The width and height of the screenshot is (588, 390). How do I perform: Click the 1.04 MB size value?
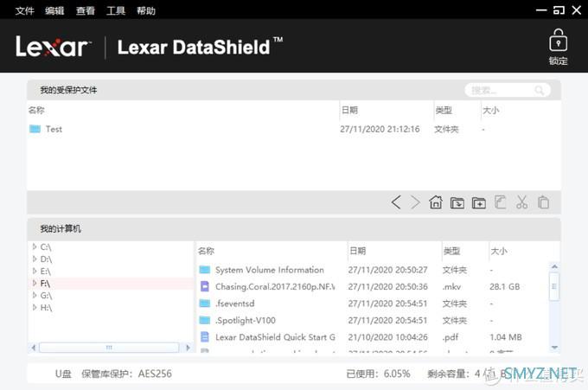506,336
